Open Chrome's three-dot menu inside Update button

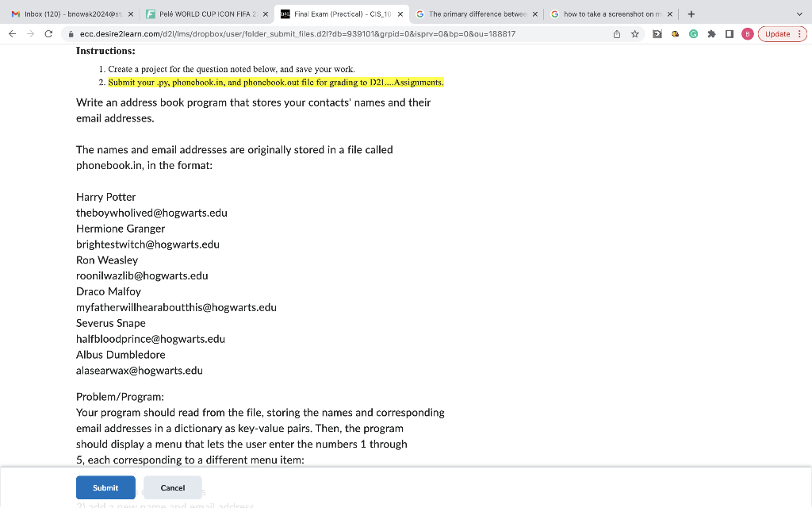tap(799, 34)
